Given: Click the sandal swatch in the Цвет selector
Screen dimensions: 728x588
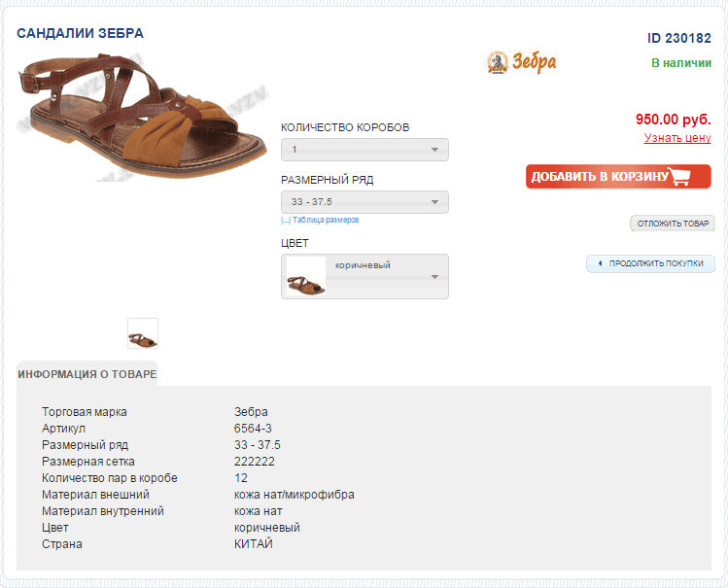Looking at the screenshot, I should pos(305,277).
